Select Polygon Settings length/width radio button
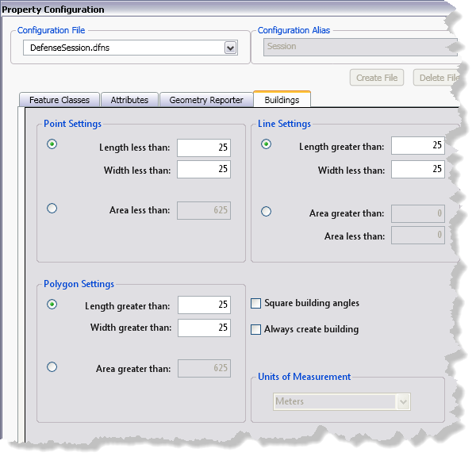Viewport: 476px width, 464px height. 52,304
